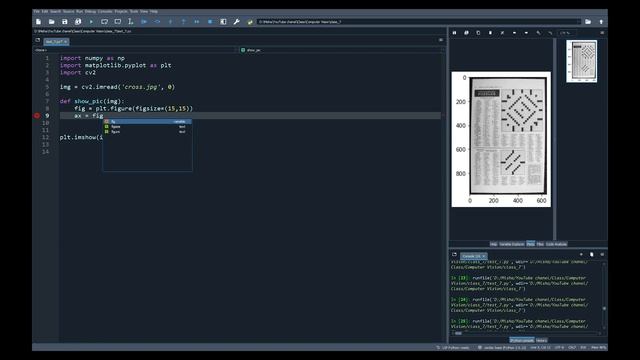This screenshot has width=640, height=360.
Task: Click the line 9 code text
Action: pos(89,116)
